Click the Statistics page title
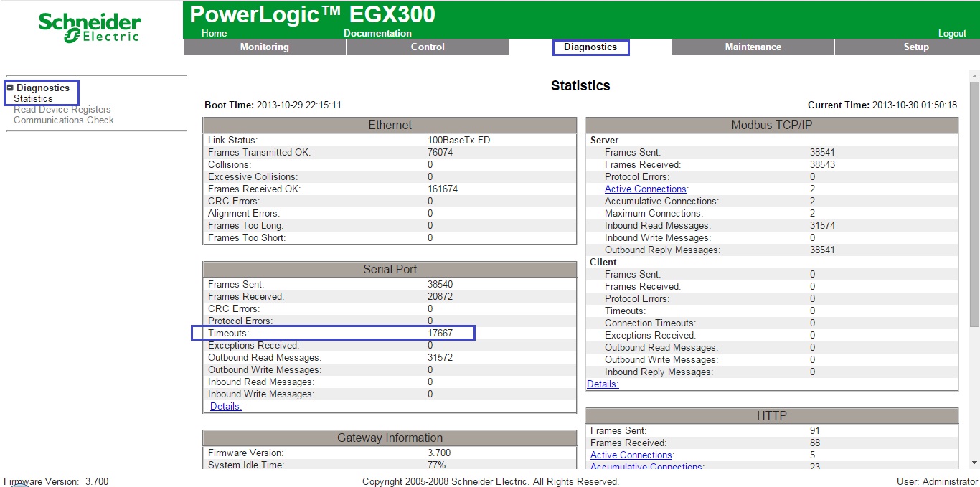This screenshot has width=980, height=487. 580,86
